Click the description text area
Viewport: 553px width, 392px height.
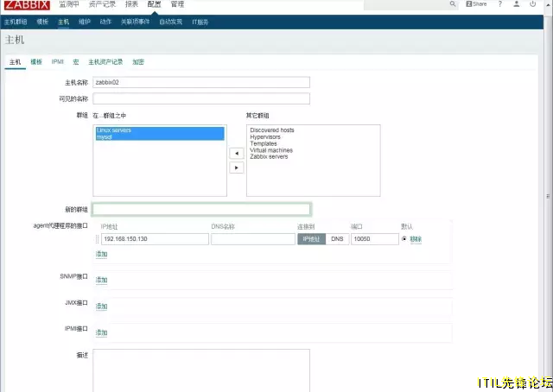201,370
